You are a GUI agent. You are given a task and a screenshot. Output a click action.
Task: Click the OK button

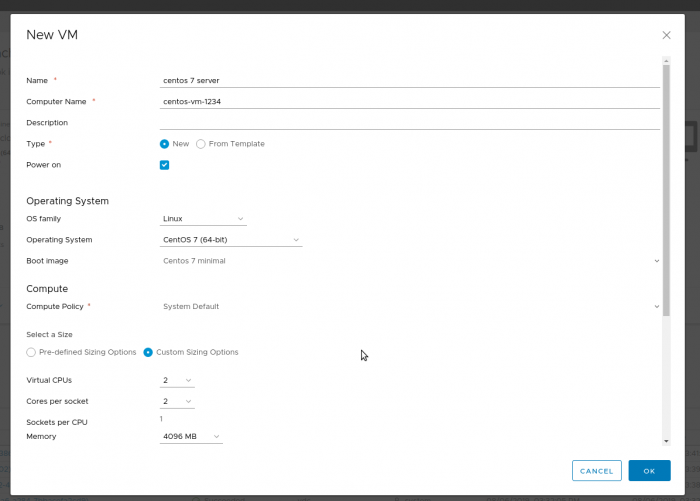click(x=649, y=471)
